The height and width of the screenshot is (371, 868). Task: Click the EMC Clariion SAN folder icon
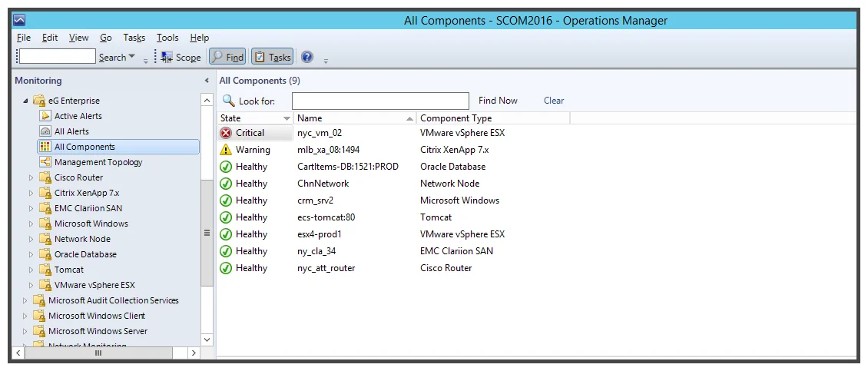[x=45, y=208]
